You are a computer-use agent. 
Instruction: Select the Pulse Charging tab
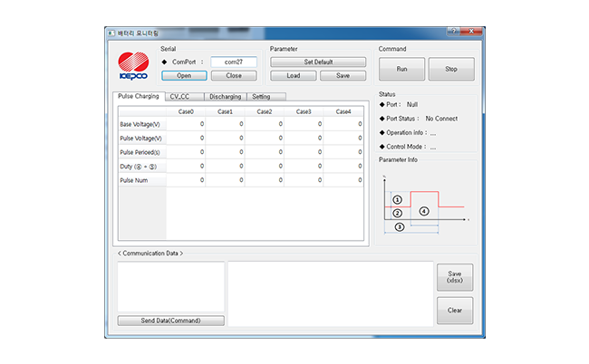(x=139, y=96)
